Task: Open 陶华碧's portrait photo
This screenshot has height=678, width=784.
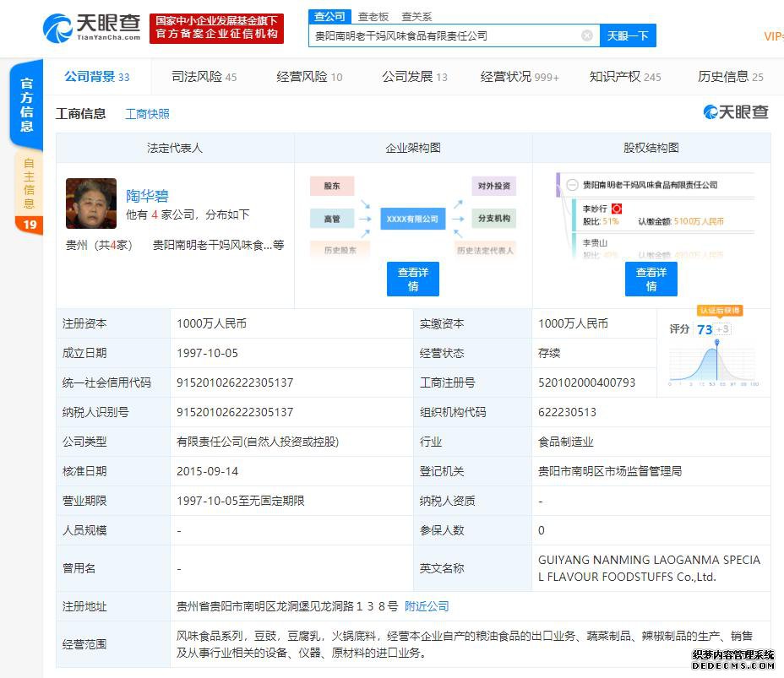Action: click(91, 203)
